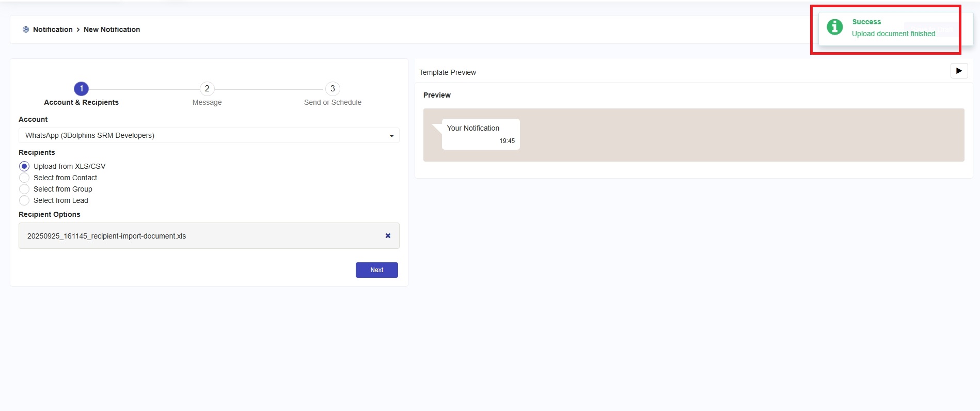The height and width of the screenshot is (411, 980).
Task: Remove the uploaded recipient-import-document.xls file
Action: [388, 236]
